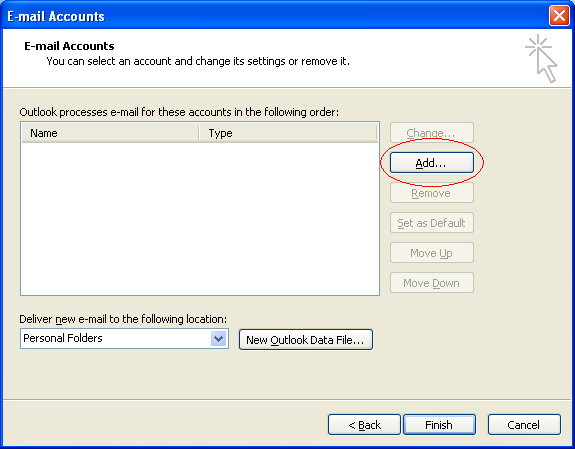575x449 pixels.
Task: Expand the Personal Folders dropdown arrow
Action: 218,338
